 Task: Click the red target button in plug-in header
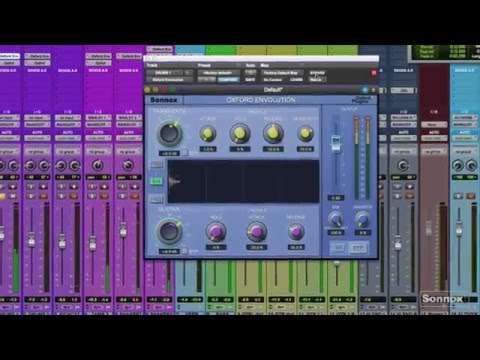(374, 73)
